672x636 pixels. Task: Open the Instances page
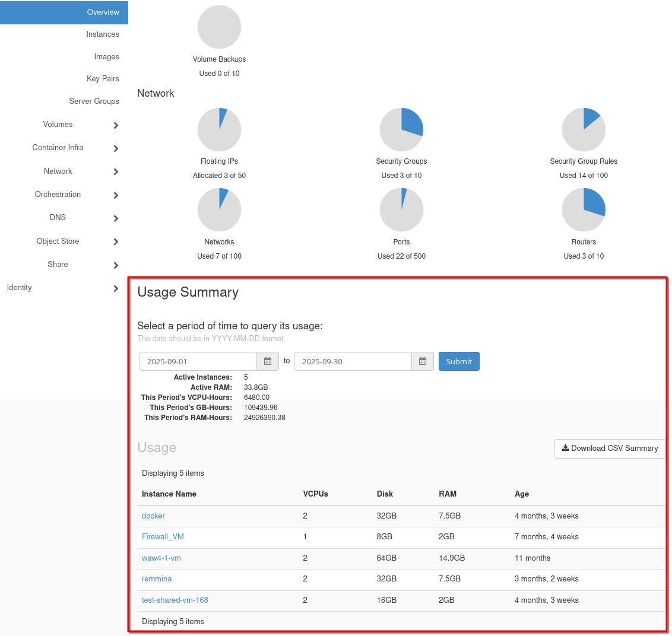[102, 34]
